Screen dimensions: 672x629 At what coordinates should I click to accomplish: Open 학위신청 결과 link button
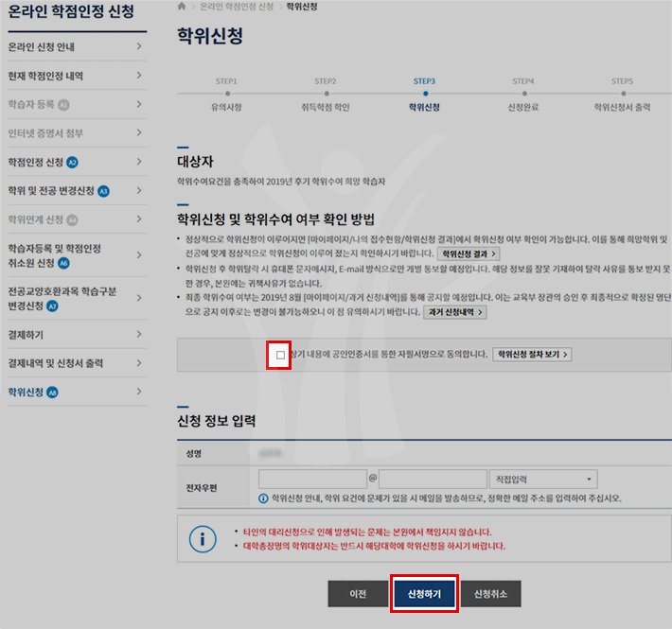[468, 254]
